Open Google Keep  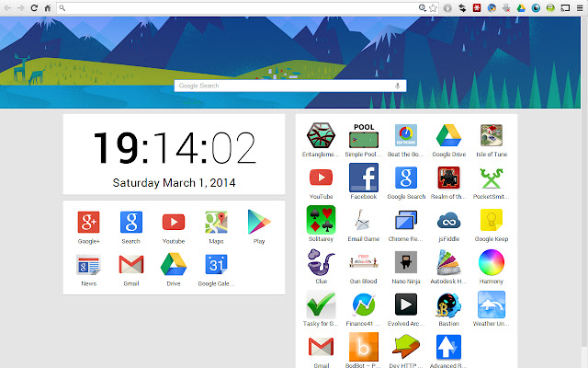point(492,220)
